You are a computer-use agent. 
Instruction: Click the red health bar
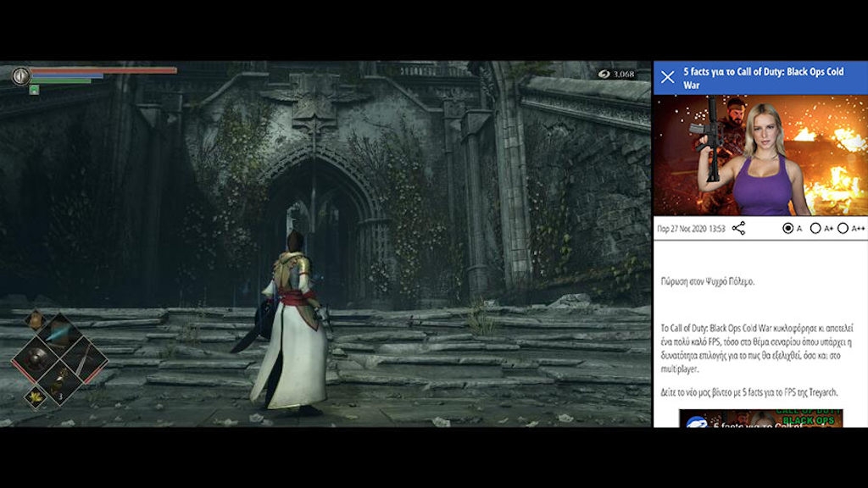pyautogui.click(x=103, y=70)
